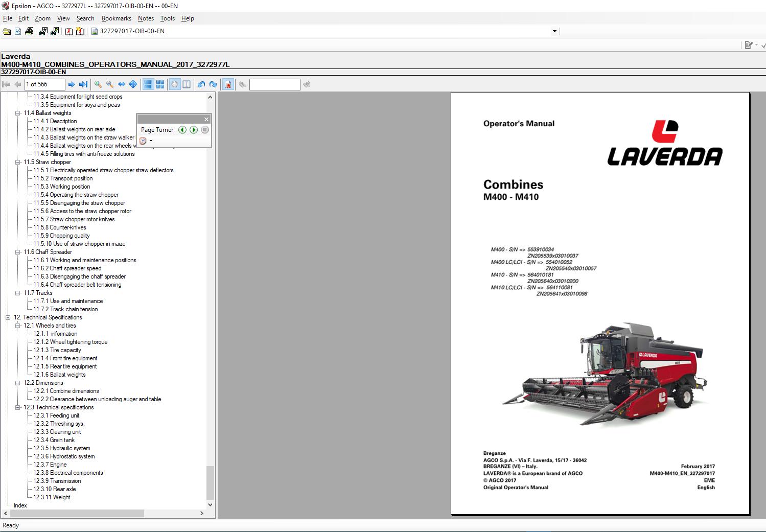This screenshot has width=766, height=532.
Task: Select 12.2.1 Combine dimensions
Action: [66, 391]
